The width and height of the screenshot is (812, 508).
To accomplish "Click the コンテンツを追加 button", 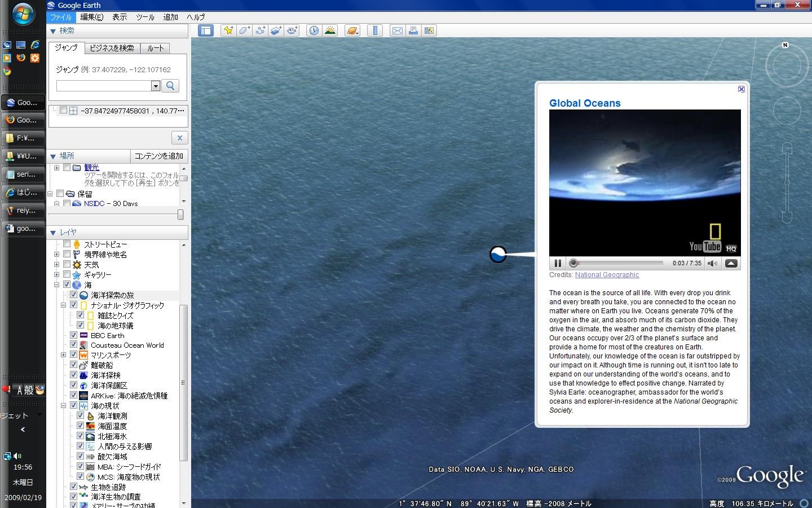I will tap(159, 156).
